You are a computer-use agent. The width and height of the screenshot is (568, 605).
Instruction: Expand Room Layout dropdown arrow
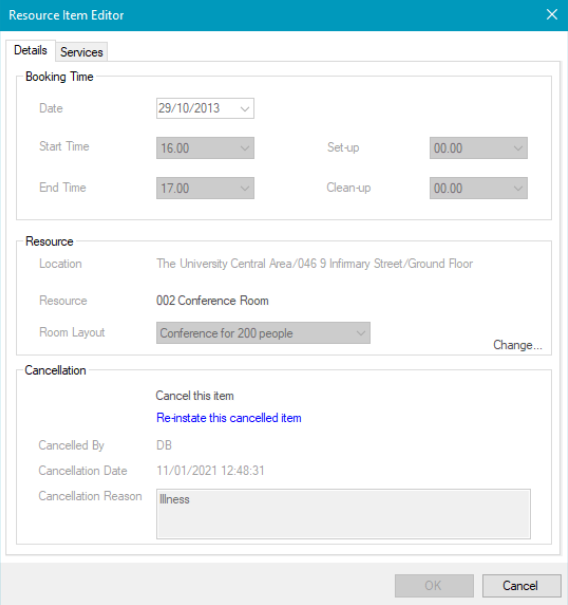361,333
